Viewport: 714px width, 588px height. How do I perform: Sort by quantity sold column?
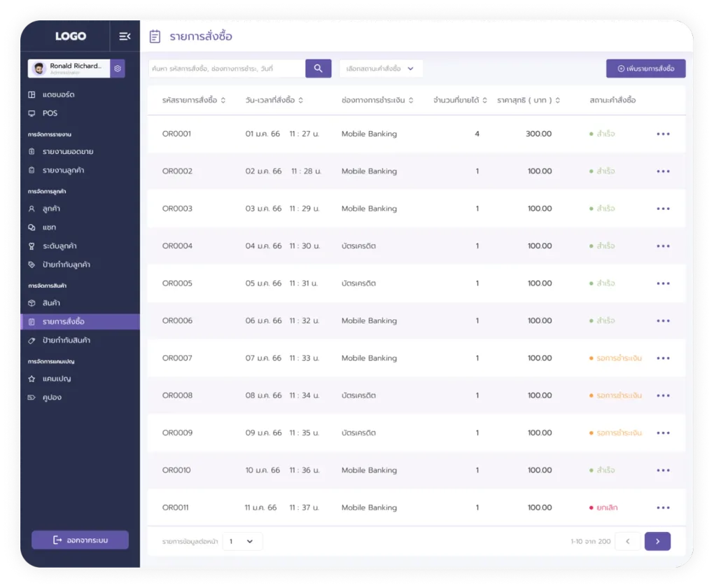pos(484,100)
